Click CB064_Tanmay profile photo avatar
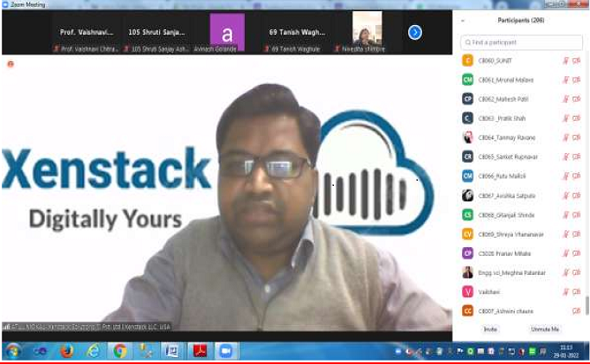The height and width of the screenshot is (364, 590). [468, 137]
